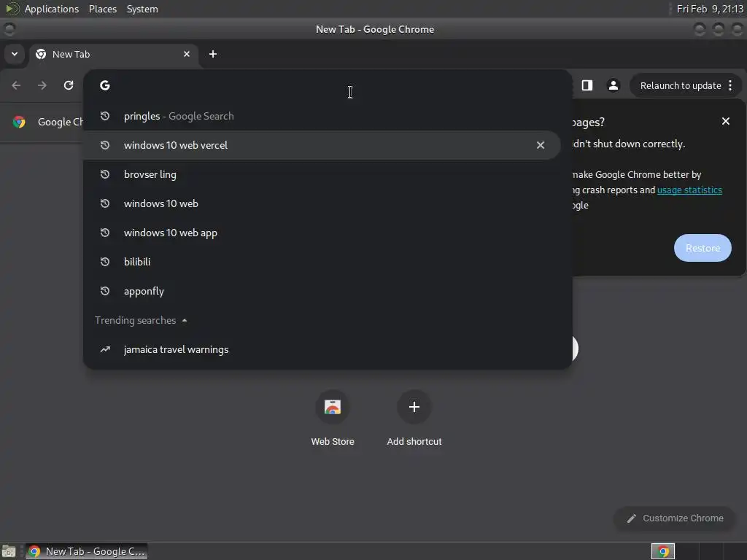Screen dimensions: 747x560
Task: Click the Add shortcut plus icon
Action: 414,407
